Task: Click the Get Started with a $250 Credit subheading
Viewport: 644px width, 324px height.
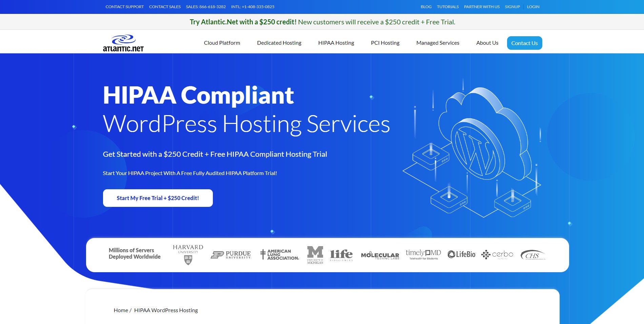Action: [215, 154]
